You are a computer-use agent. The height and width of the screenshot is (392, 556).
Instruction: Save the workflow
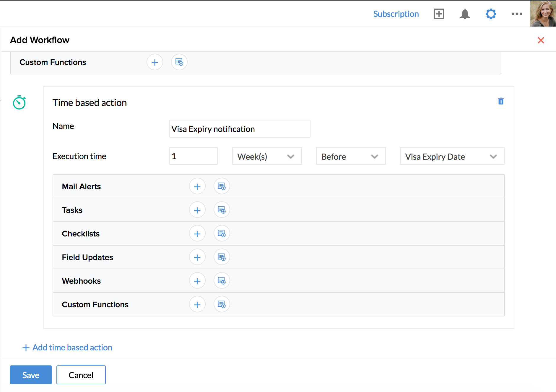point(31,375)
